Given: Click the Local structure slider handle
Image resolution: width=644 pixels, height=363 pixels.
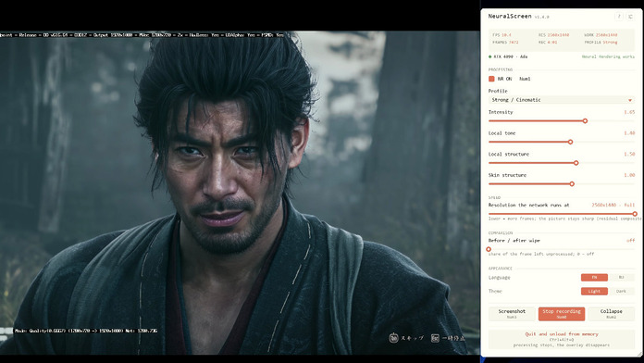Looking at the screenshot, I should coord(576,163).
